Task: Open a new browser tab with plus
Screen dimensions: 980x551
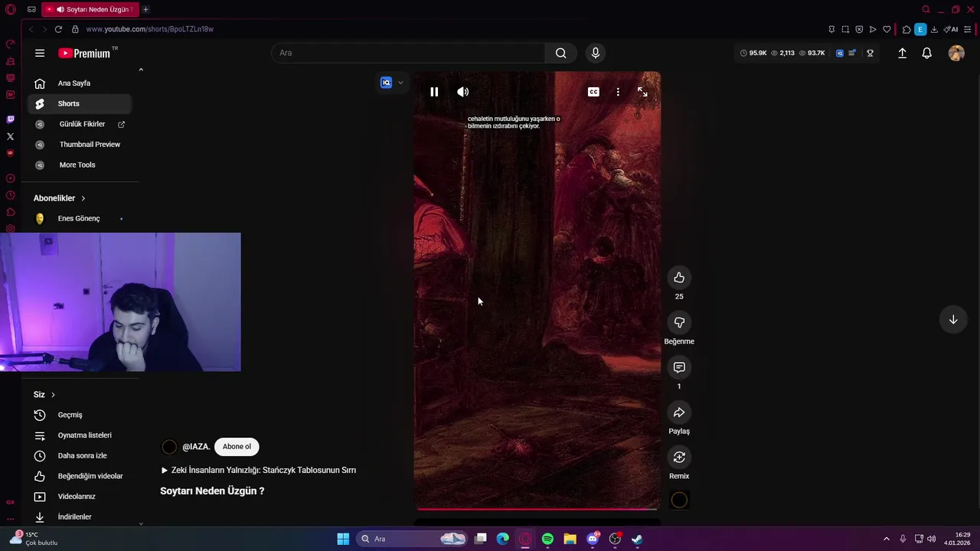Action: pos(145,9)
